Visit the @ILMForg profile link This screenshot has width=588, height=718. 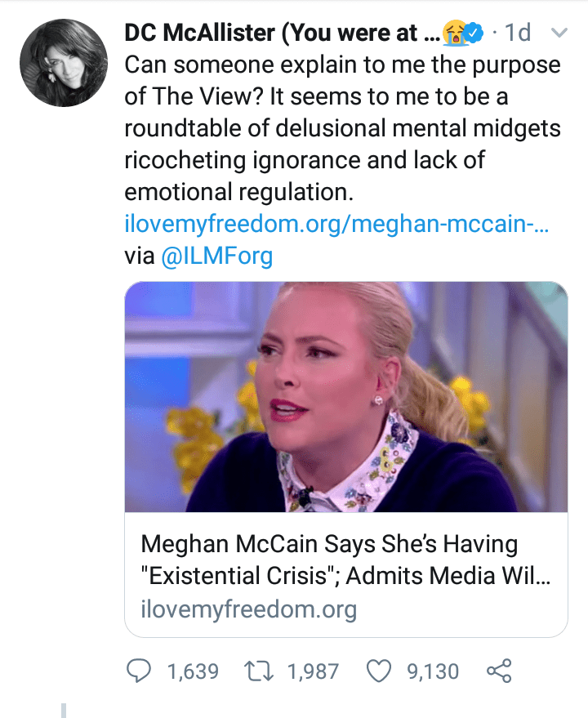(x=216, y=256)
